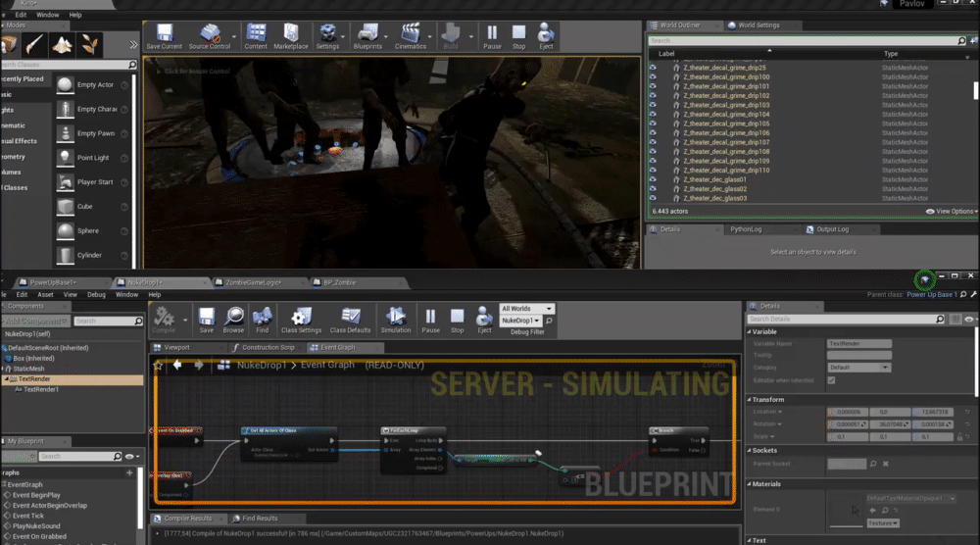
Task: Toggle visibility of Z_theater_decal_grime_drip100
Action: (654, 76)
